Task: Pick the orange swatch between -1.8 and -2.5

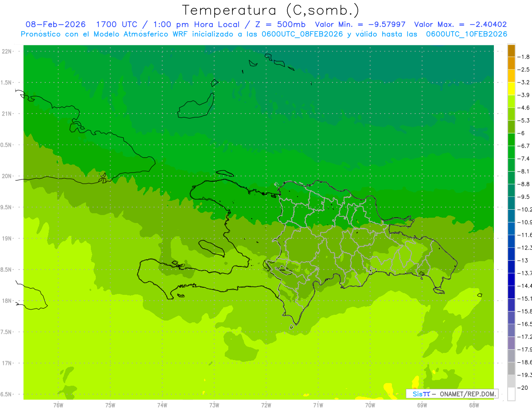Action: pos(511,63)
